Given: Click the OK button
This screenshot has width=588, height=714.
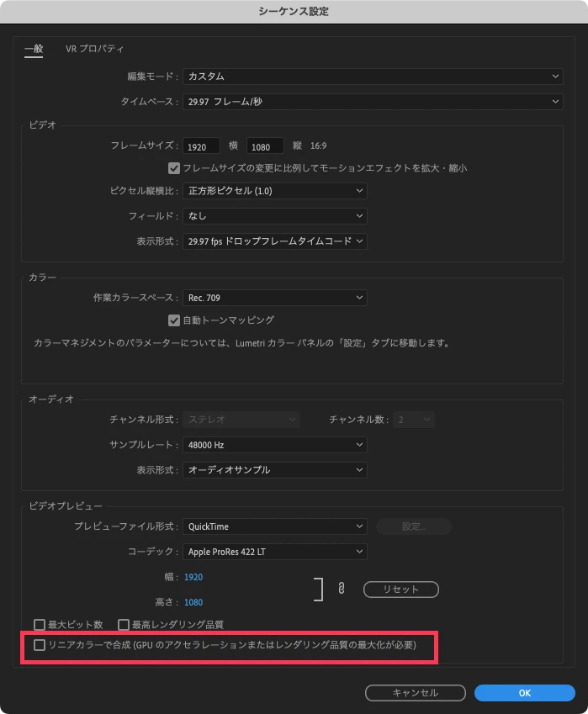Looking at the screenshot, I should 525,693.
